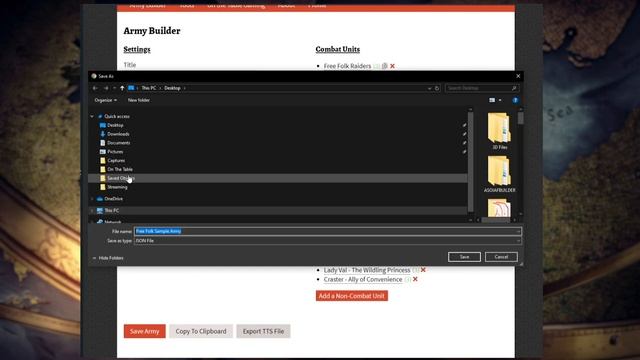640x360 pixels.
Task: Open the view options dropdown arrow
Action: [500, 100]
